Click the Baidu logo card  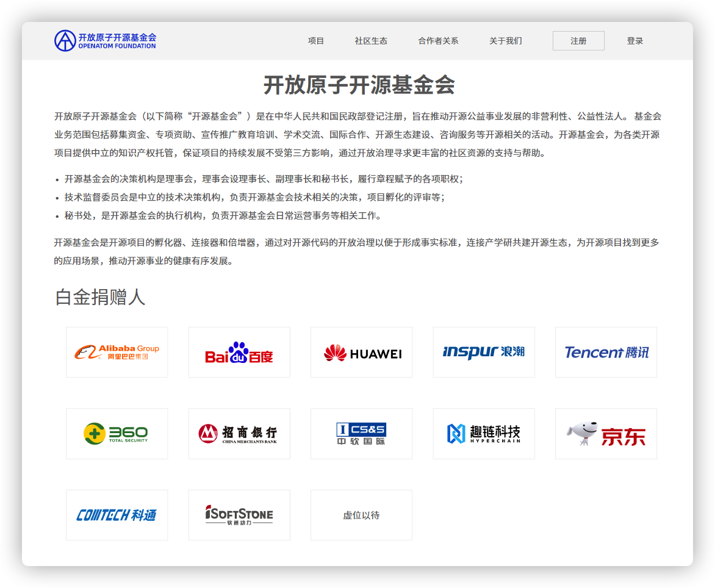pos(239,352)
